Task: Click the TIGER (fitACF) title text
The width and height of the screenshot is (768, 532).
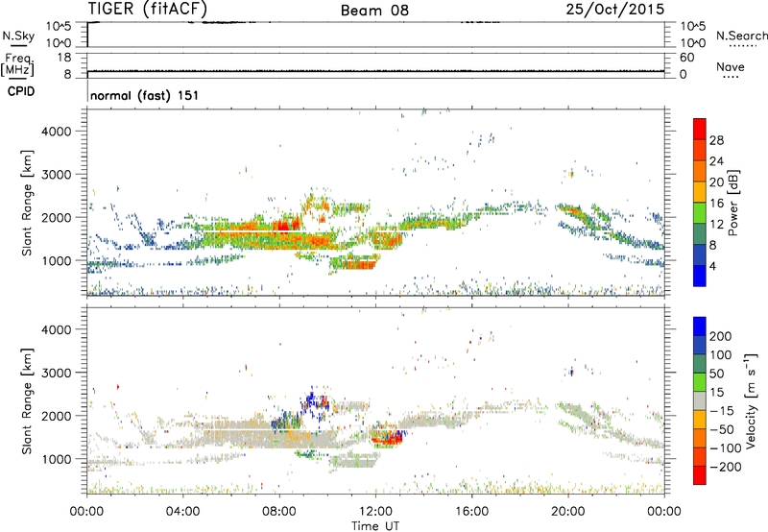Action: coord(148,9)
